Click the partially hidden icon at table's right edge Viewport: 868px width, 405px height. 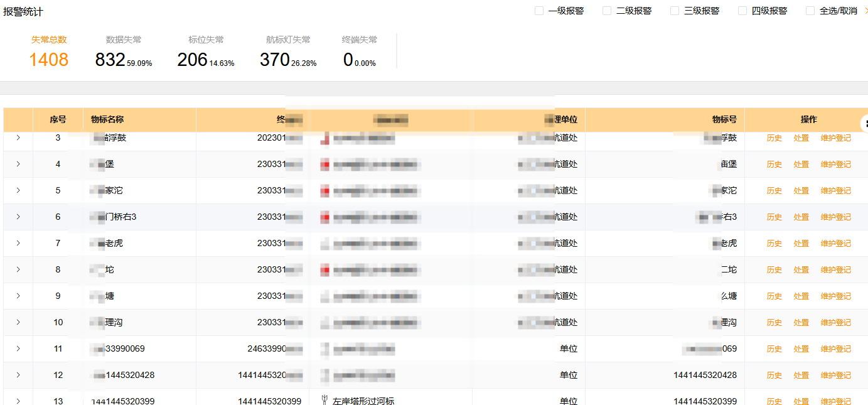(864, 122)
